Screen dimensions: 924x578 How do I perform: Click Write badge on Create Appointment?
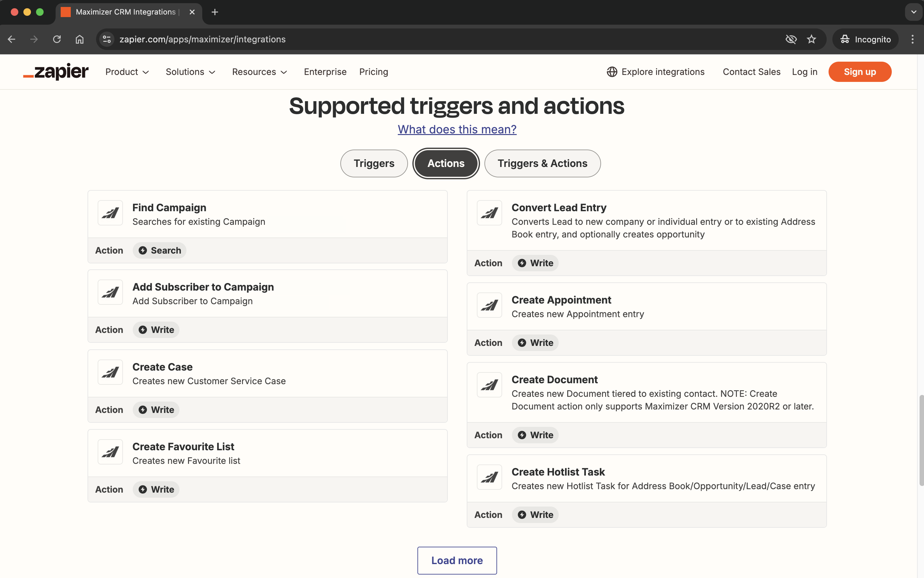(535, 342)
